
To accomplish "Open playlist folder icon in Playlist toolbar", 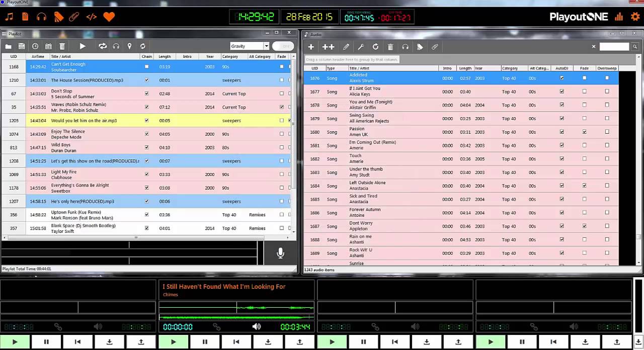I will point(9,46).
